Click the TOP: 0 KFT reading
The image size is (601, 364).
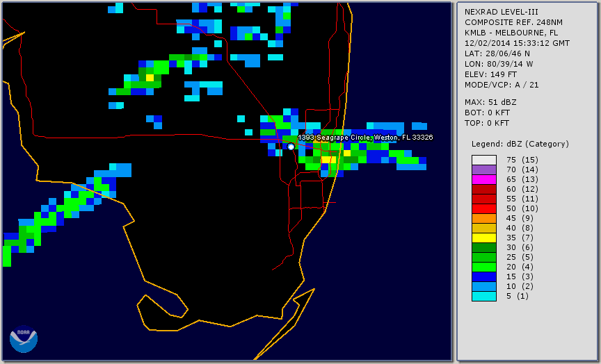(x=487, y=123)
